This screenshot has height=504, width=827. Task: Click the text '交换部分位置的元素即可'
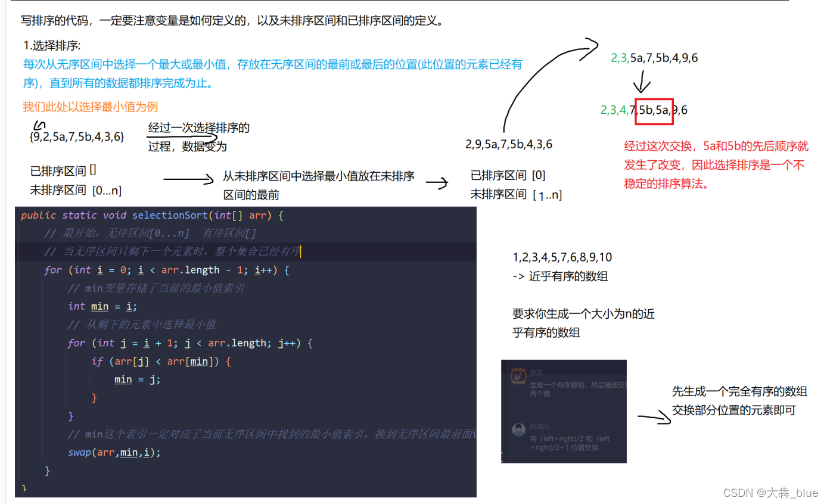coord(734,410)
